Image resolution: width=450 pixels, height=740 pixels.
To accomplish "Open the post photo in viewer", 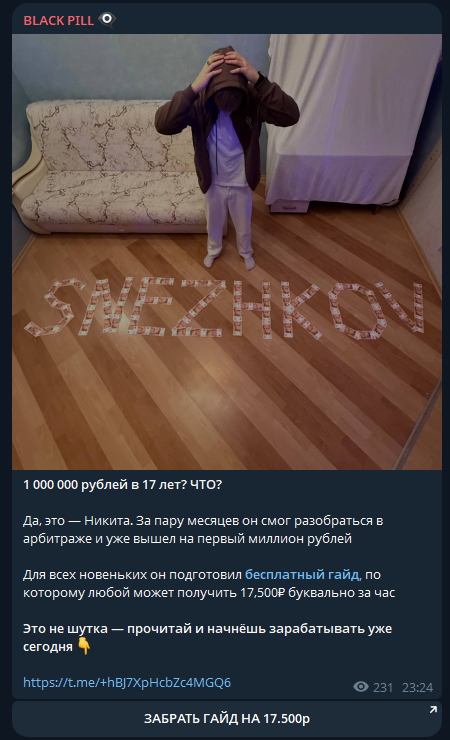I will click(x=227, y=252).
